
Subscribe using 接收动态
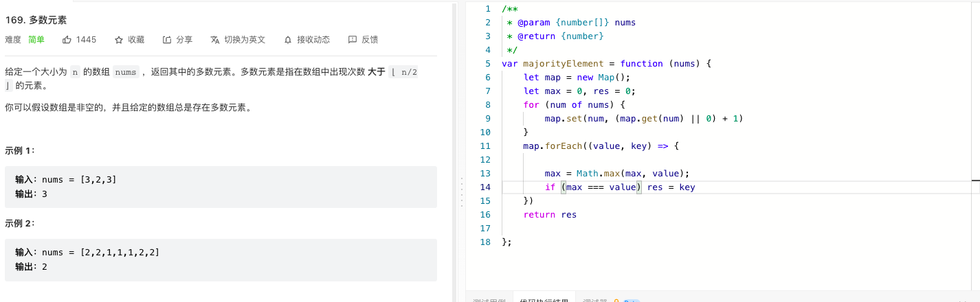point(313,40)
